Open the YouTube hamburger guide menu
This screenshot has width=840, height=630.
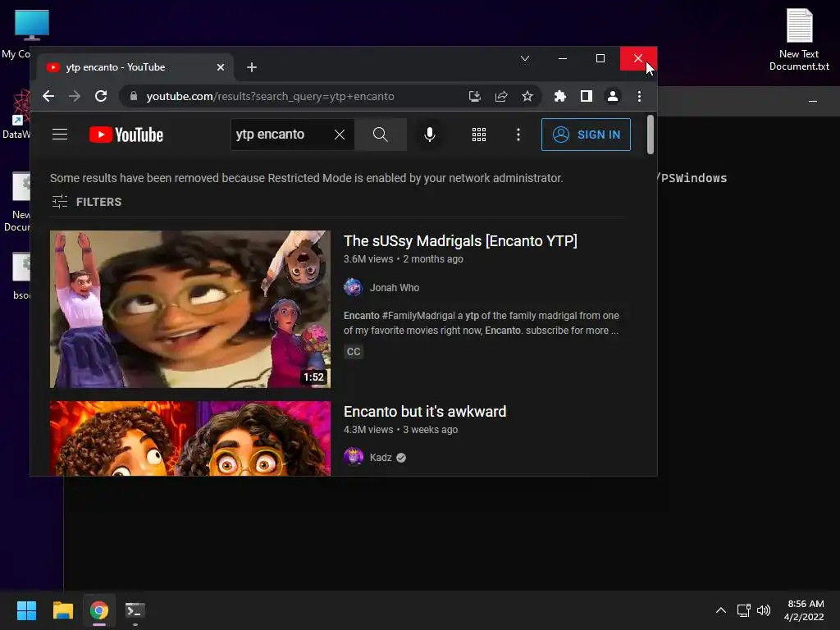tap(60, 135)
